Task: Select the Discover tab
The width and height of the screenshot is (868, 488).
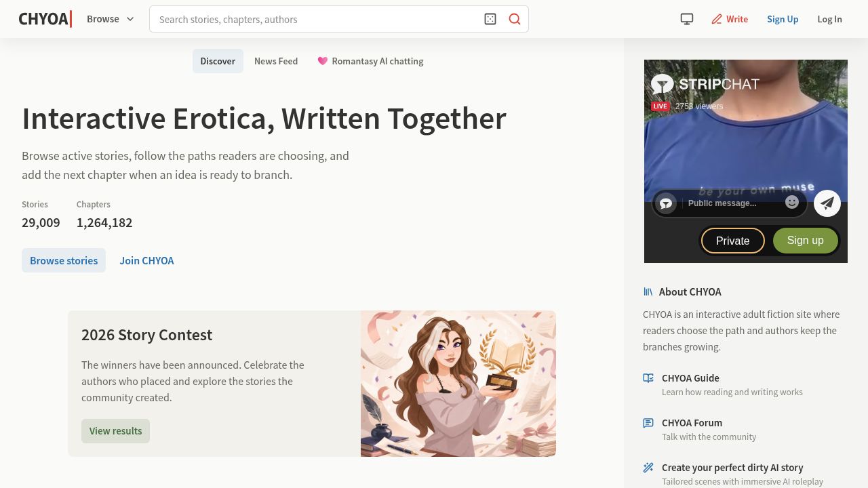Action: [218, 61]
